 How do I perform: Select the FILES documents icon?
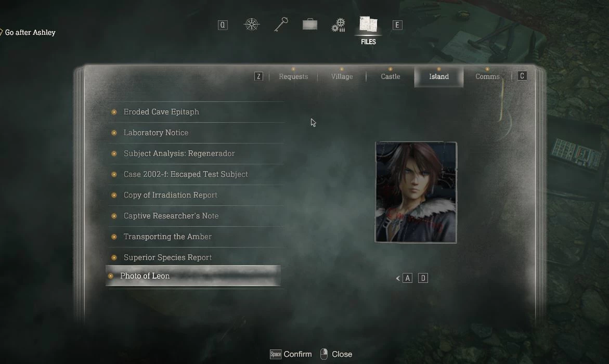point(368,24)
